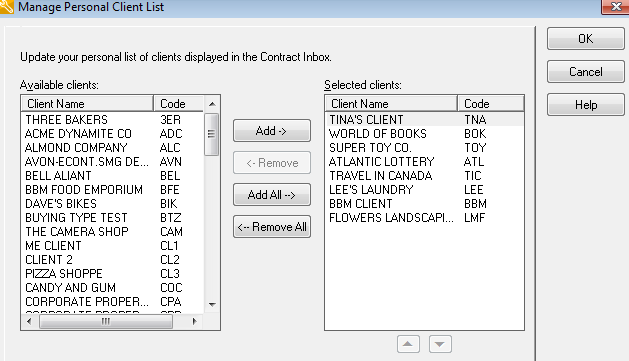Screen dimensions: 629x361
Task: Select BELL ALIANT row
Action: [112, 176]
